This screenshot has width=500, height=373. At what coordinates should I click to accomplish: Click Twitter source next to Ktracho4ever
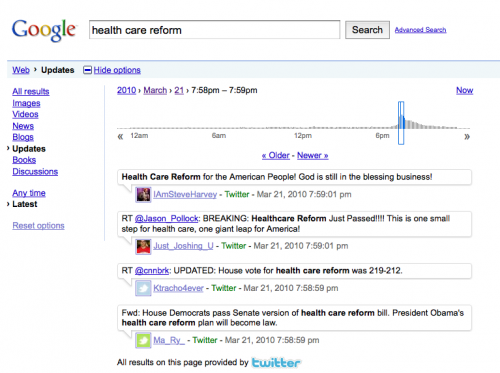224,288
